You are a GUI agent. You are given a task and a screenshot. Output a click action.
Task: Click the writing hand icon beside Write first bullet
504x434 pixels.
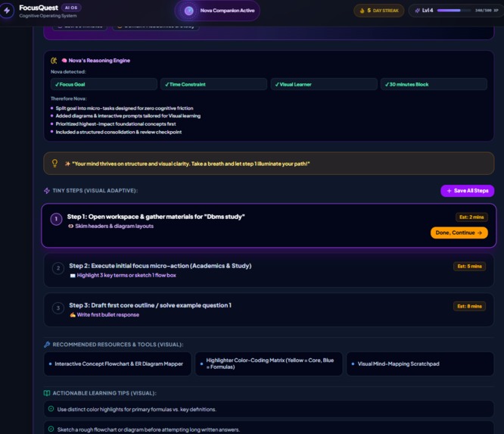(x=73, y=314)
